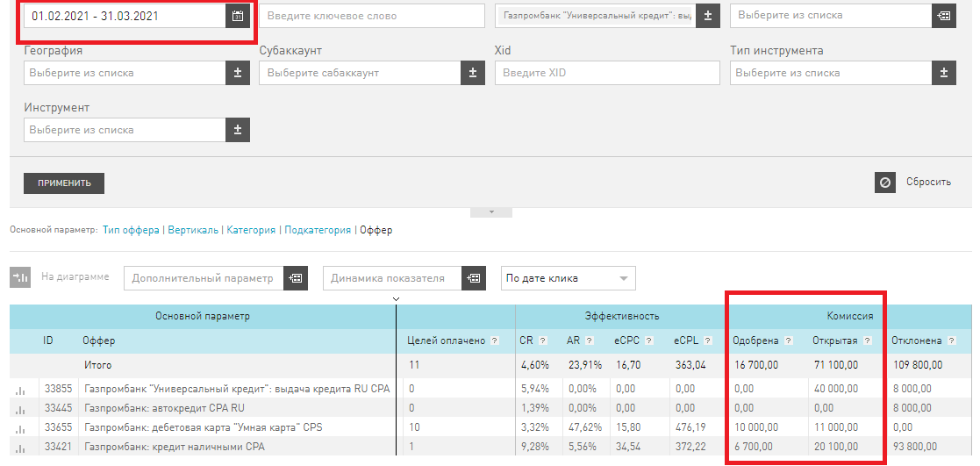The image size is (980, 466).
Task: Open help hint for Отклонена column
Action: (951, 341)
